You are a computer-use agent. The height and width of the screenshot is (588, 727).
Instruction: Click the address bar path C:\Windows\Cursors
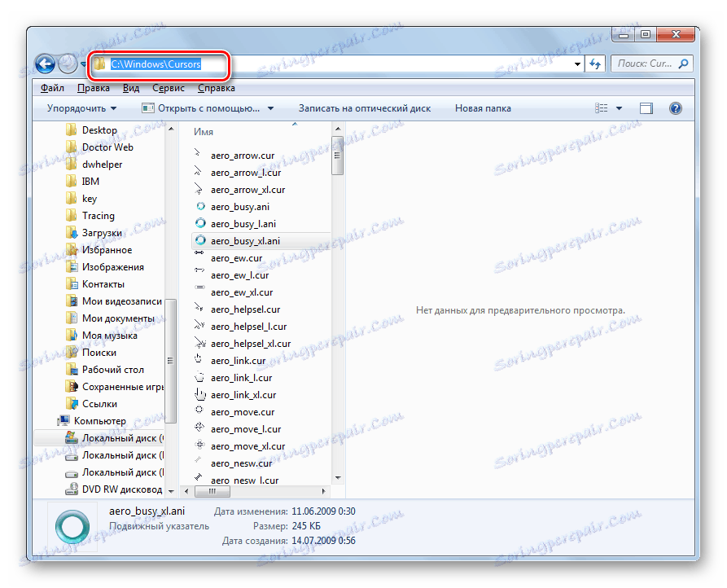pos(155,64)
